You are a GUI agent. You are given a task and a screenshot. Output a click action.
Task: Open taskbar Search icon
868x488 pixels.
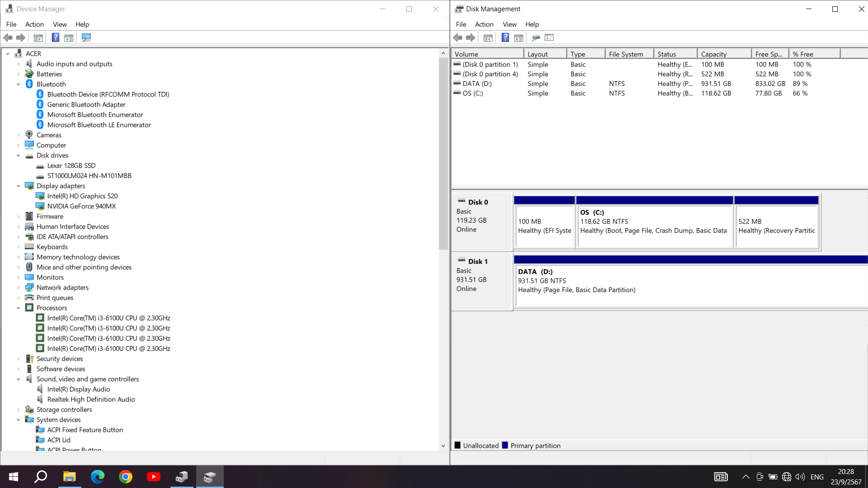tap(41, 477)
